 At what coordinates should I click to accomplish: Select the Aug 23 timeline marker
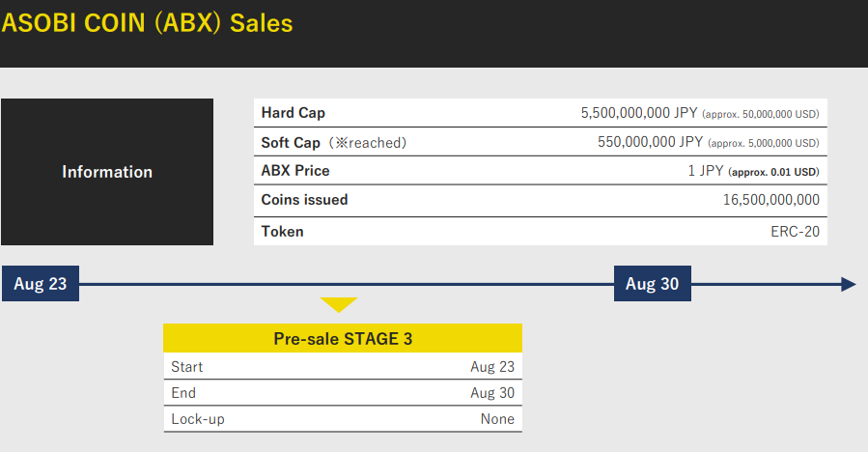point(41,284)
